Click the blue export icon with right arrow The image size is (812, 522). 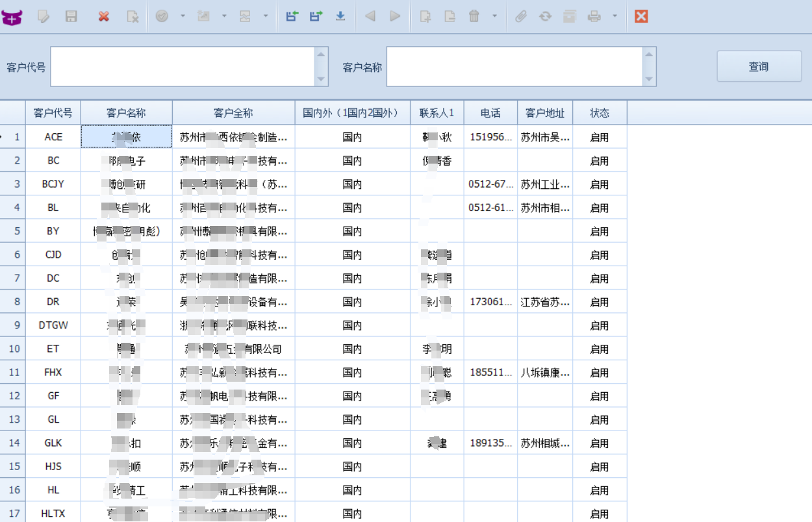point(316,16)
